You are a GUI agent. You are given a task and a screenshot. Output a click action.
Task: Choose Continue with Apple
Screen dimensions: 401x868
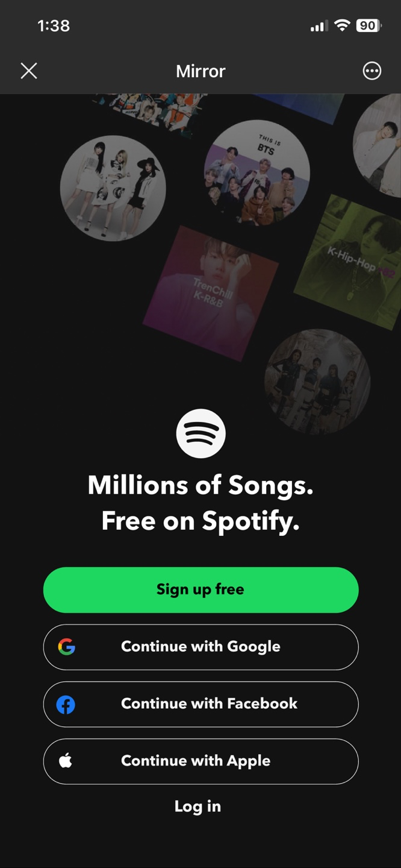200,761
